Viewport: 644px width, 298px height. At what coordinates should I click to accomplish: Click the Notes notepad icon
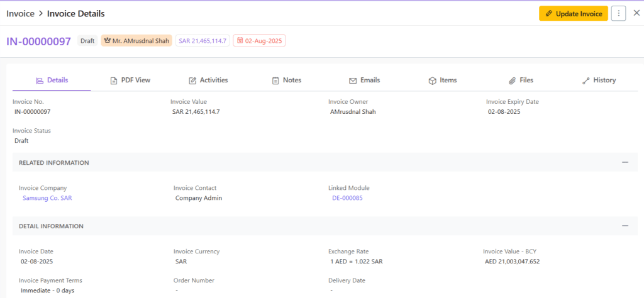(x=275, y=80)
